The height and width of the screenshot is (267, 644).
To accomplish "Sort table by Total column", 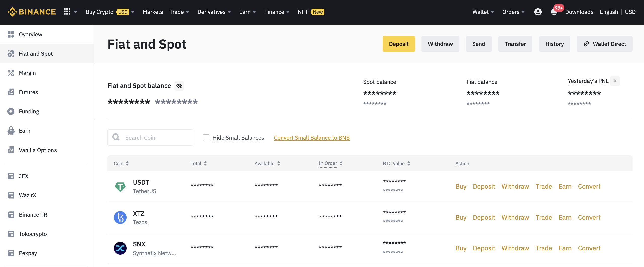I will (205, 163).
